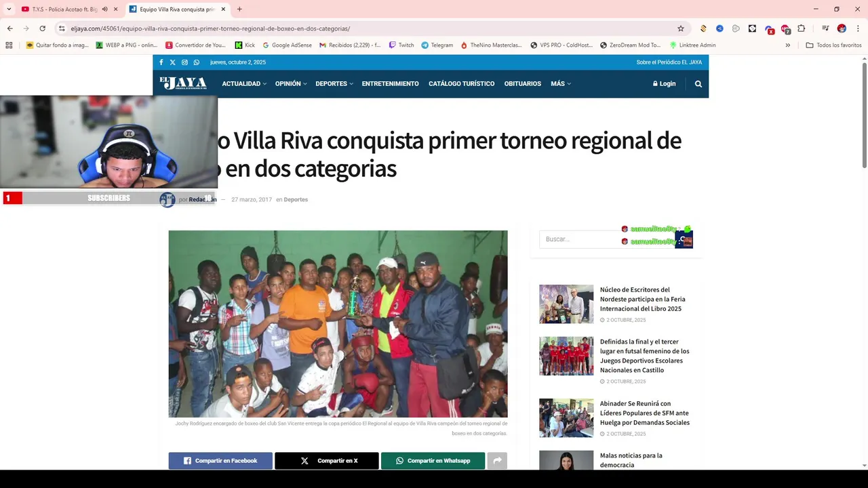Open Núcleo de Escritores del Nordeste article

click(642, 299)
